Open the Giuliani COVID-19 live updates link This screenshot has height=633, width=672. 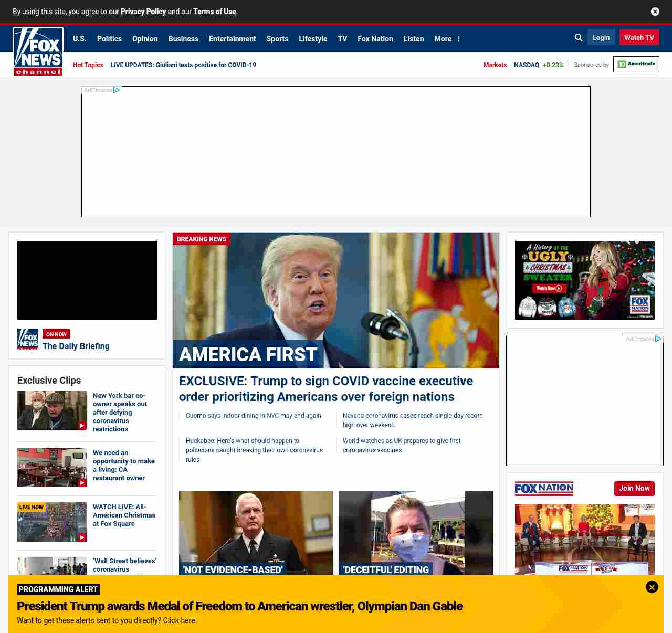tap(183, 65)
